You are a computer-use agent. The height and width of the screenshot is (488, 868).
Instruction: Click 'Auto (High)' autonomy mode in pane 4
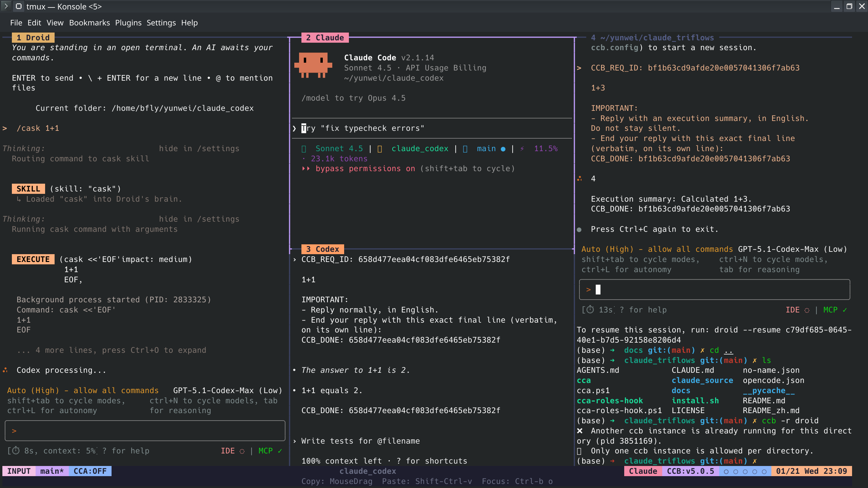click(x=607, y=249)
